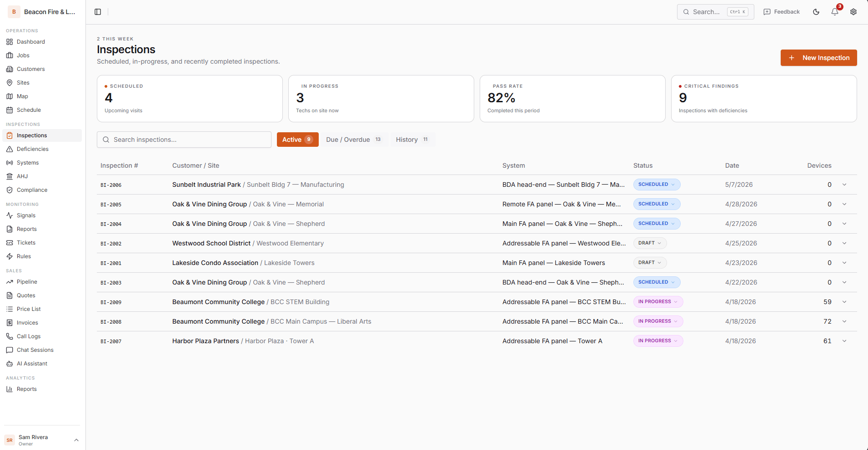
Task: Collapse the sidebar with the panel toggle
Action: pyautogui.click(x=98, y=11)
